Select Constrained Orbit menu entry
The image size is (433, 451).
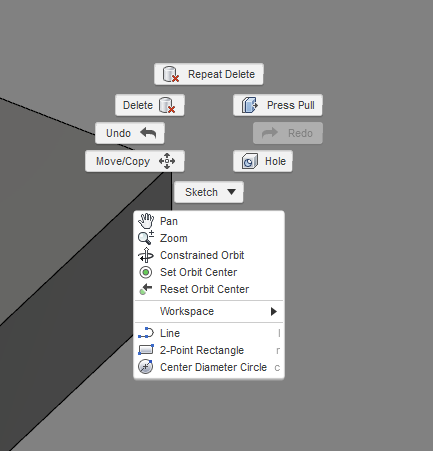point(209,255)
